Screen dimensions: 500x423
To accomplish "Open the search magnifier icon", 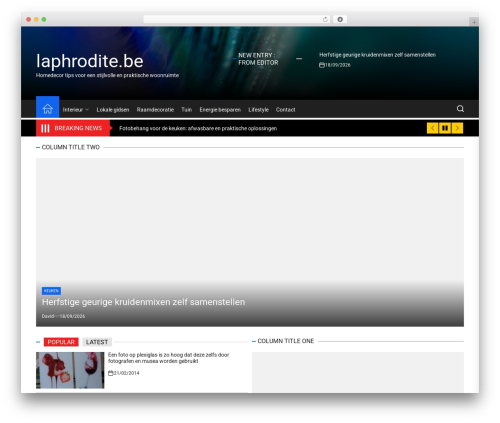I will click(x=460, y=109).
